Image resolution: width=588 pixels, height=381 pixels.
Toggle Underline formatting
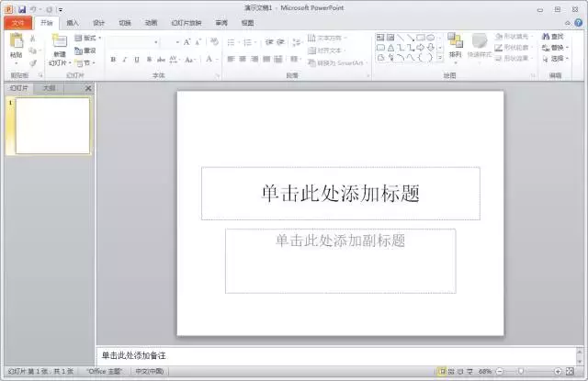(137, 60)
